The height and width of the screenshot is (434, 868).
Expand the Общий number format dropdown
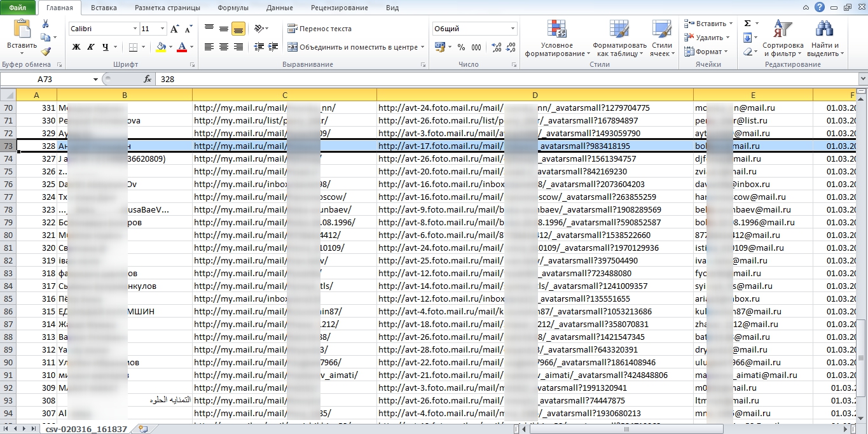coord(513,29)
